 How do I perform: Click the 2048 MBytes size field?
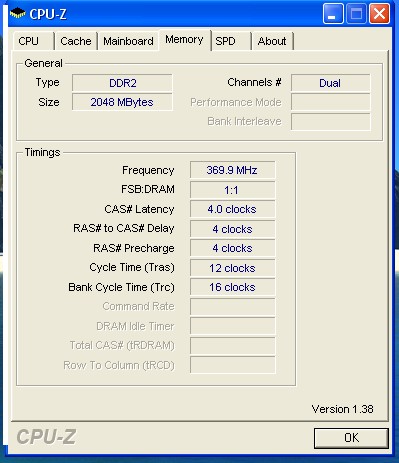[x=122, y=102]
